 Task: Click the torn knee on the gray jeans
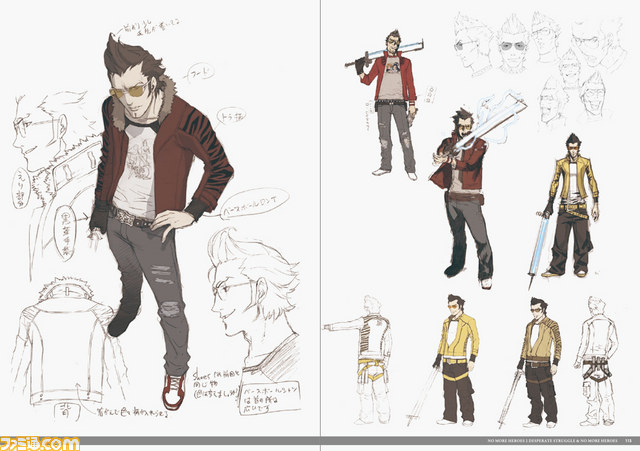(171, 310)
